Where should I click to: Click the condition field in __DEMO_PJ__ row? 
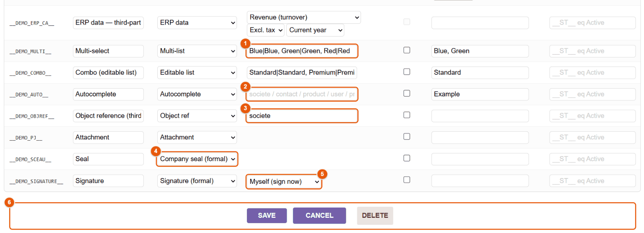(x=593, y=137)
